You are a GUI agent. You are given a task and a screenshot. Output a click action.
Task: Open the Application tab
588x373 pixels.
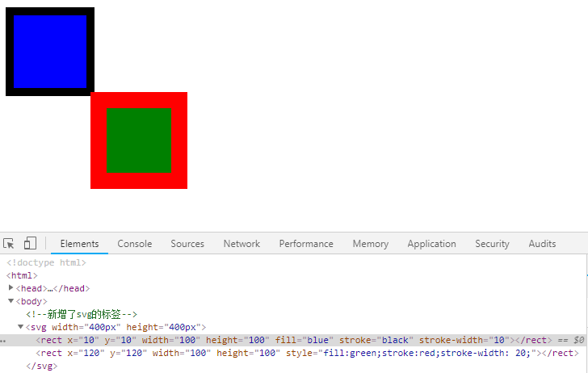(x=431, y=244)
